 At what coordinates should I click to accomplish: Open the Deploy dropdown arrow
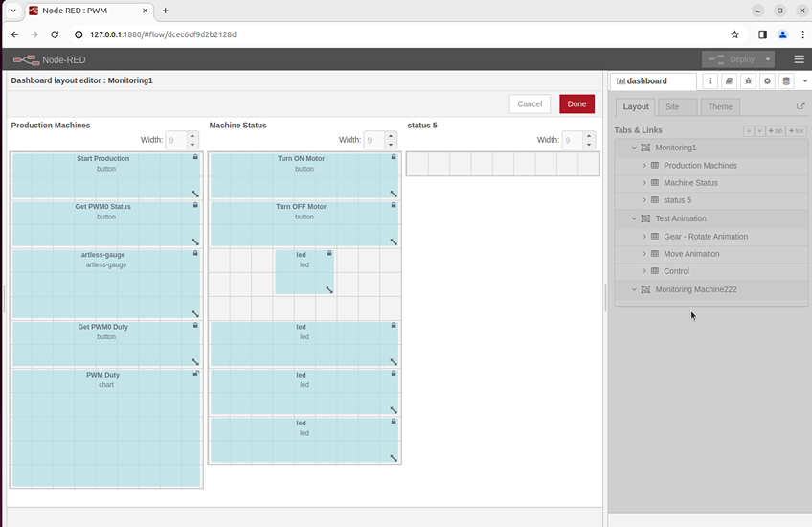click(x=765, y=59)
